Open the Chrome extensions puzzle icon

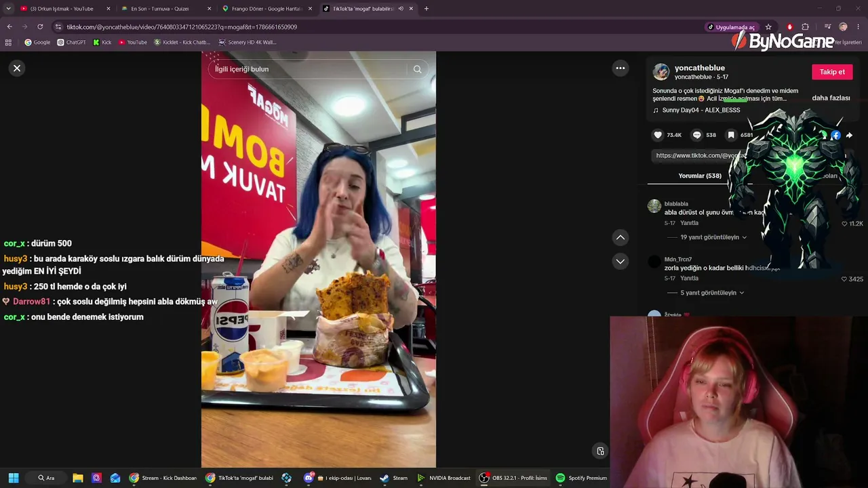coord(805,27)
